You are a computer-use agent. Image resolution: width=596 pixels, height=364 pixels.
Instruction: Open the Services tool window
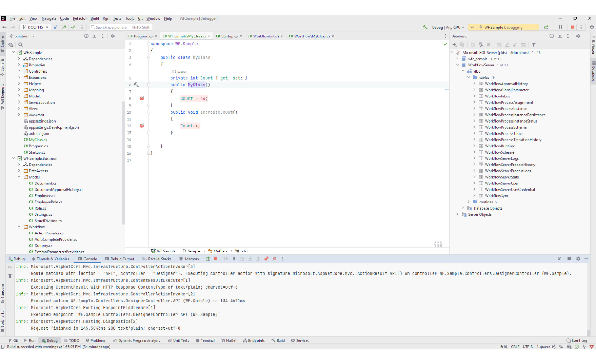pos(300,340)
